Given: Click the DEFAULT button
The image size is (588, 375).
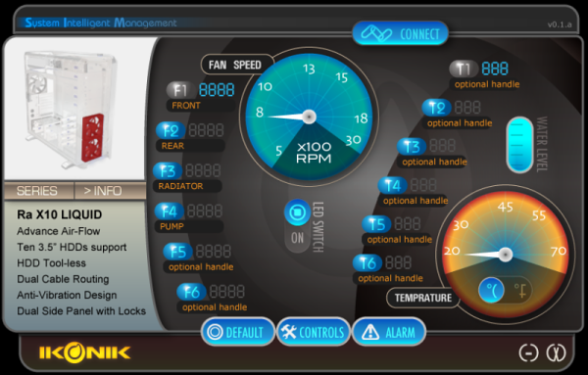Looking at the screenshot, I should [238, 332].
